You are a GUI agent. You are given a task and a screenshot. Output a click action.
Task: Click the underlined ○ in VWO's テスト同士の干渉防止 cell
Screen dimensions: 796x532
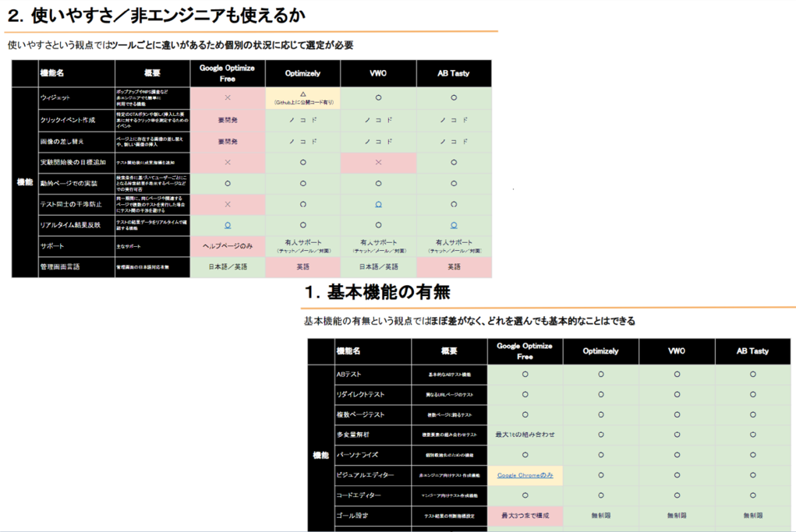click(378, 204)
